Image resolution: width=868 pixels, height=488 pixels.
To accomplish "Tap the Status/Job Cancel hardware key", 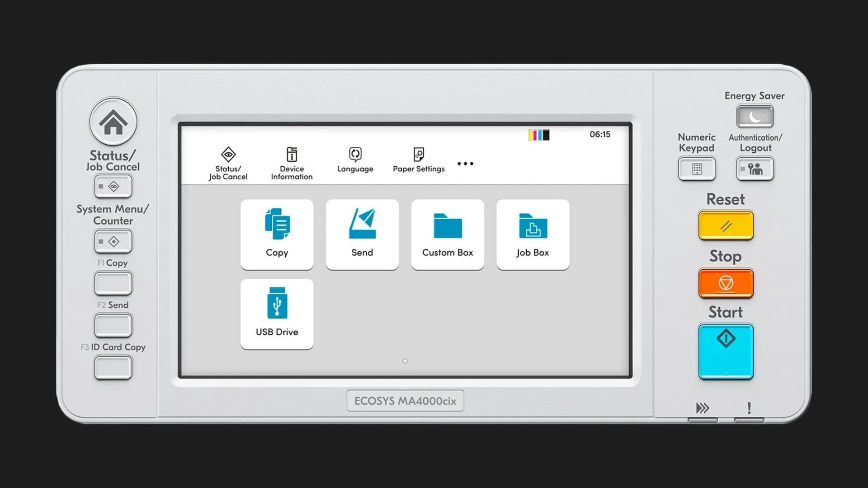I will (x=113, y=186).
